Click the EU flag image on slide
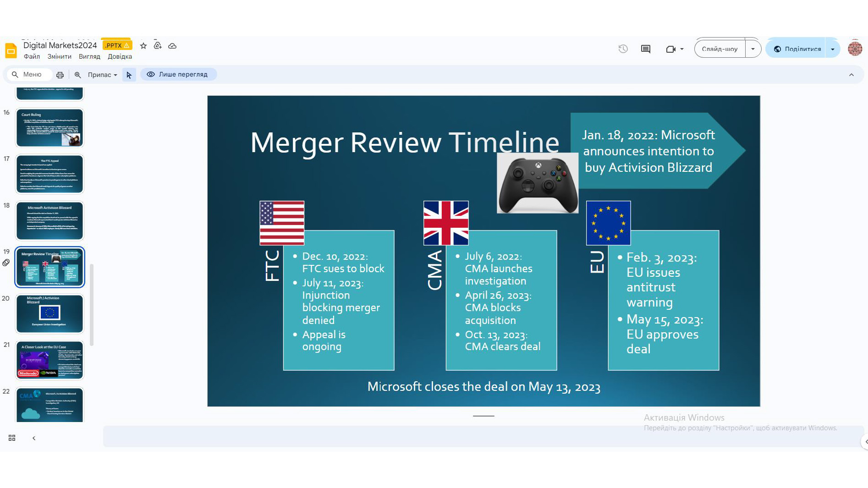Screen dimensions: 868x488 point(609,223)
